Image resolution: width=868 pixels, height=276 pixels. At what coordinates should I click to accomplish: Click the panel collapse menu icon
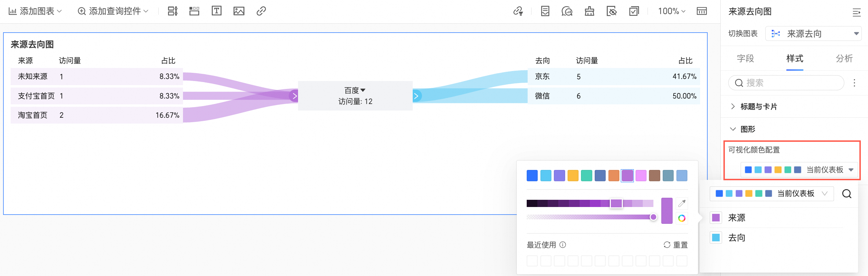coord(856,12)
